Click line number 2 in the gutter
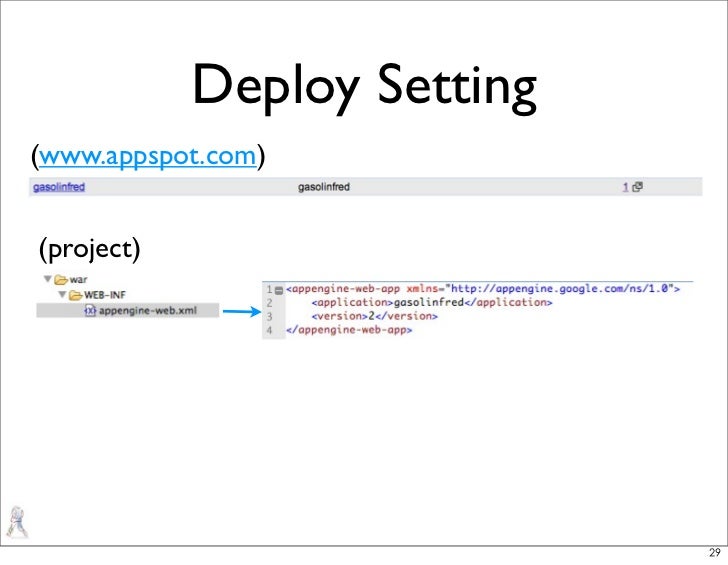Image resolution: width=728 pixels, height=565 pixels. point(269,303)
